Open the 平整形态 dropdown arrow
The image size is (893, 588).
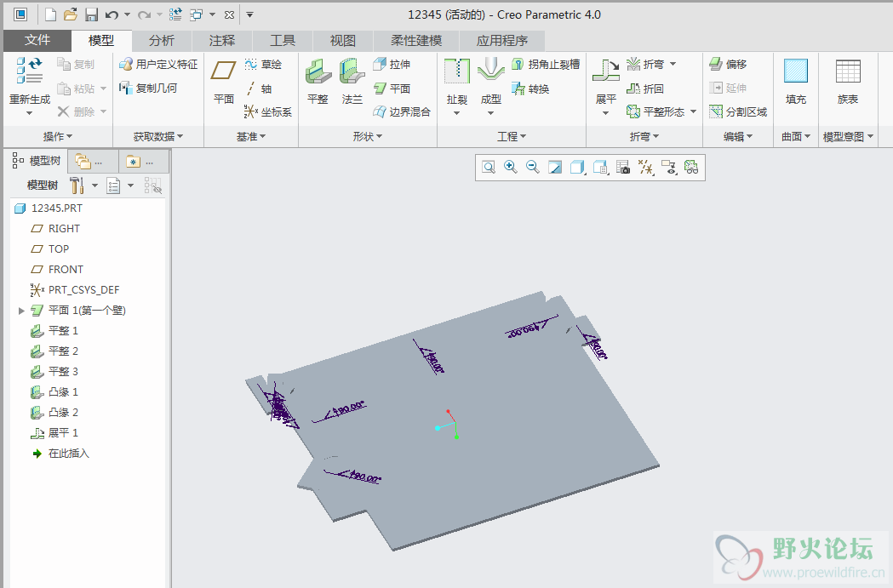pos(693,111)
